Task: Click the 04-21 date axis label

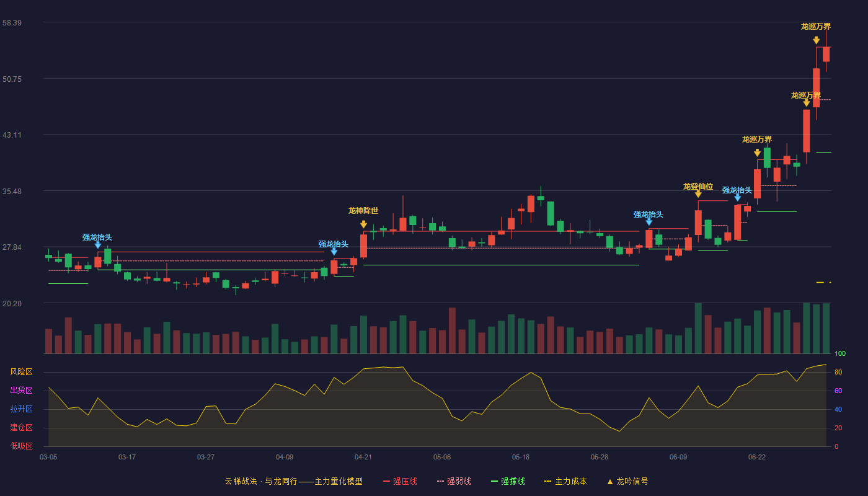Action: pyautogui.click(x=363, y=457)
